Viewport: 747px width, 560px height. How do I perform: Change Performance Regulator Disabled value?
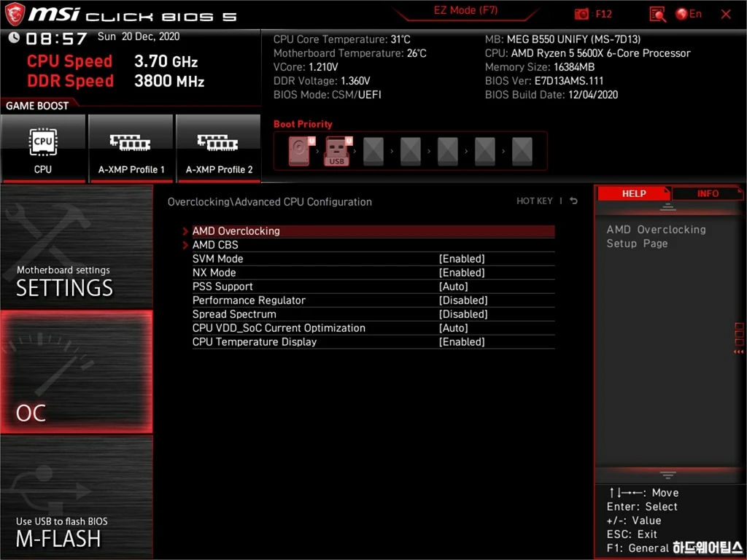tap(463, 300)
